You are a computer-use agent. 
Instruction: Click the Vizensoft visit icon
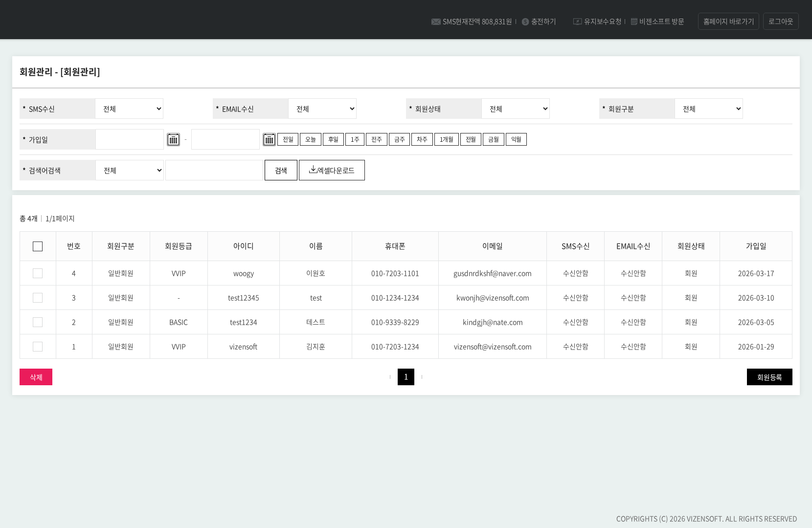tap(634, 22)
